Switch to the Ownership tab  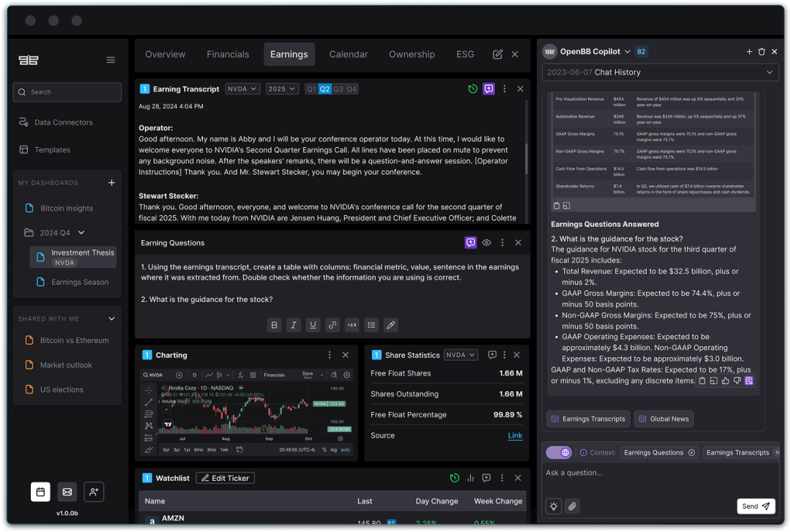(412, 54)
